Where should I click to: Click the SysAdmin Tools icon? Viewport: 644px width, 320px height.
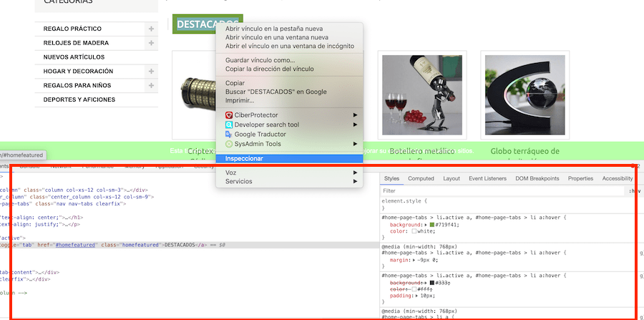(x=229, y=144)
